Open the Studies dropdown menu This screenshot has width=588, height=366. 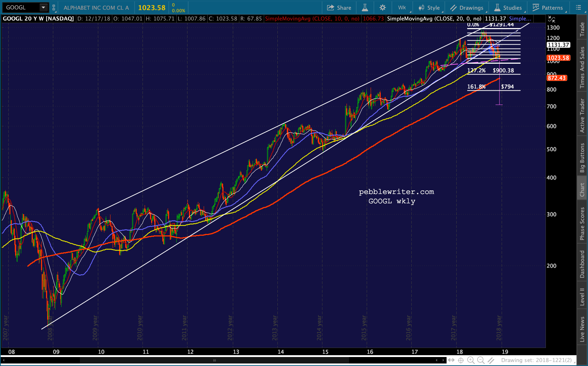508,8
